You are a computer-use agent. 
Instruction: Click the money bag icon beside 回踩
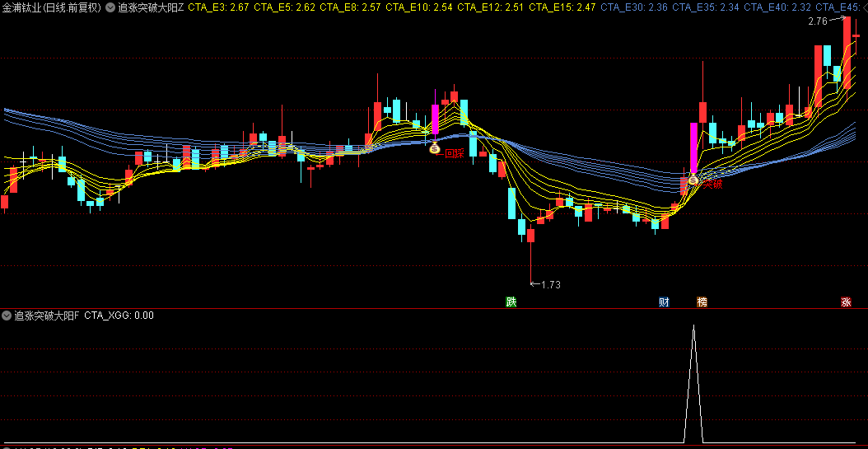pos(434,147)
